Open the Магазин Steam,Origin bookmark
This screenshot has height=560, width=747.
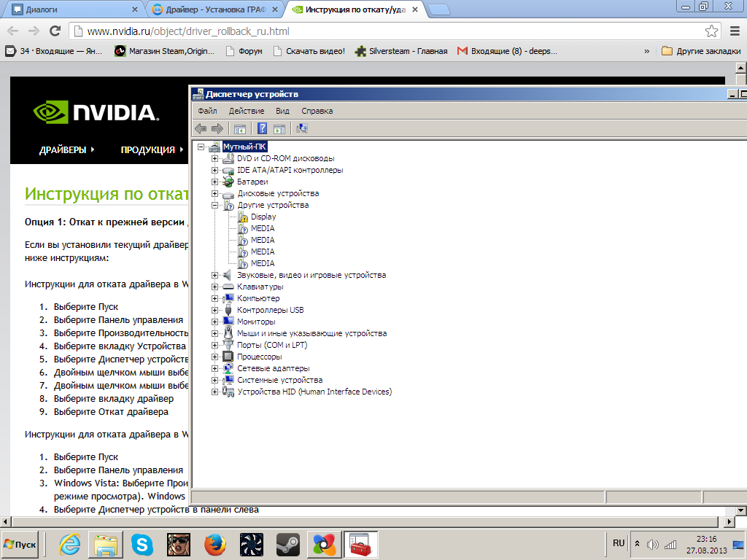165,51
